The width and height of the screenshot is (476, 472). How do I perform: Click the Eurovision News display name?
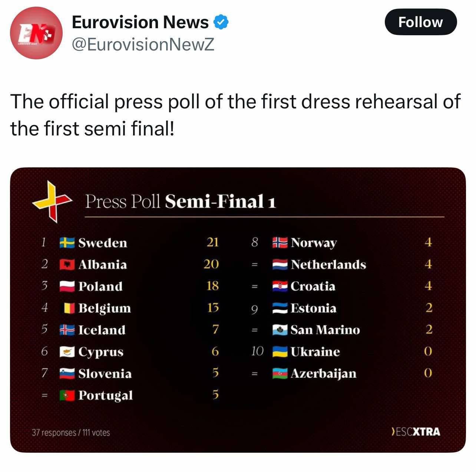[140, 22]
